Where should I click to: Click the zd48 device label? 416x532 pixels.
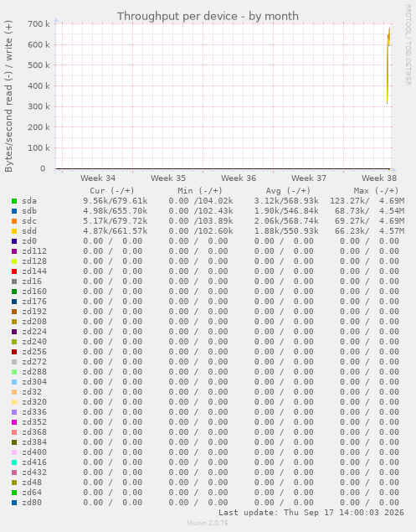coord(32,483)
